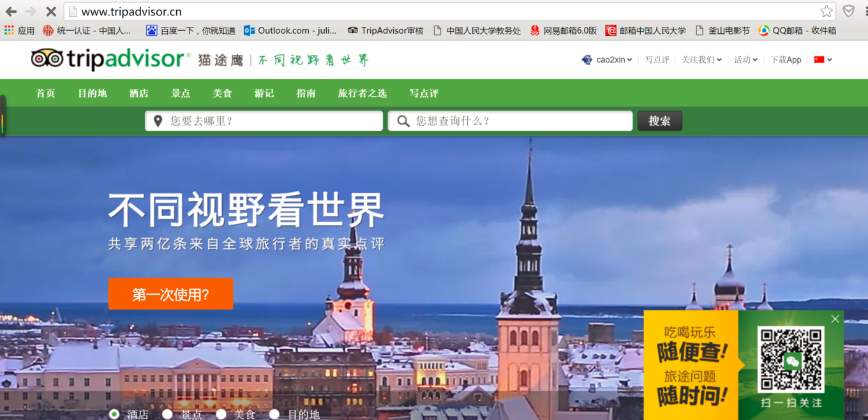The image size is (868, 420).
Task: Open QQ邮箱 收件箱 bookmark
Action: click(x=797, y=30)
